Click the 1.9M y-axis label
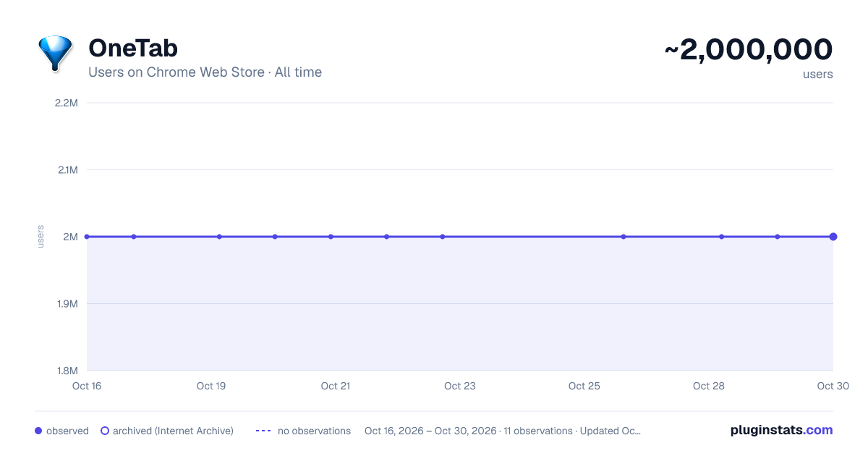Image resolution: width=868 pixels, height=456 pixels. pyautogui.click(x=67, y=303)
